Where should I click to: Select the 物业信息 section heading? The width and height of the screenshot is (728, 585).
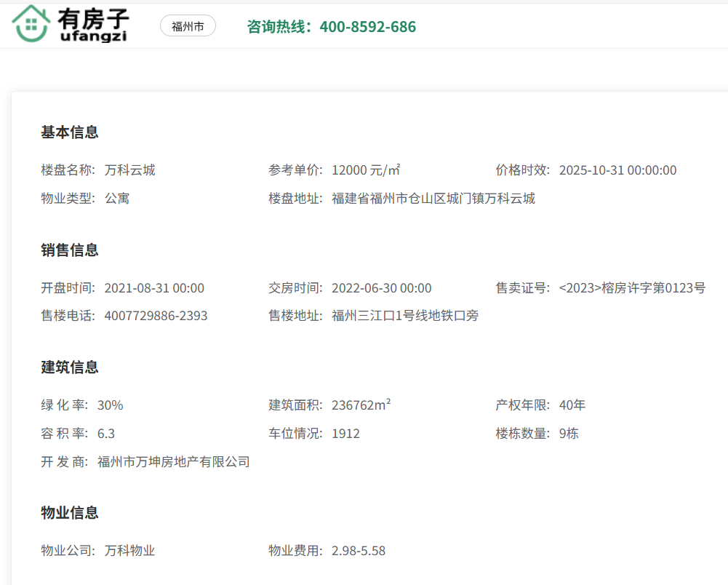tap(70, 513)
